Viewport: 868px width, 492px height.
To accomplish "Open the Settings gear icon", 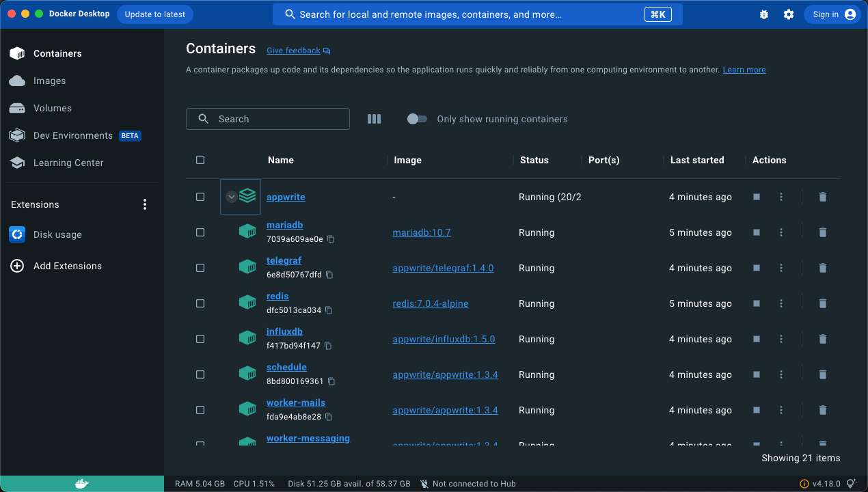I will coord(789,14).
